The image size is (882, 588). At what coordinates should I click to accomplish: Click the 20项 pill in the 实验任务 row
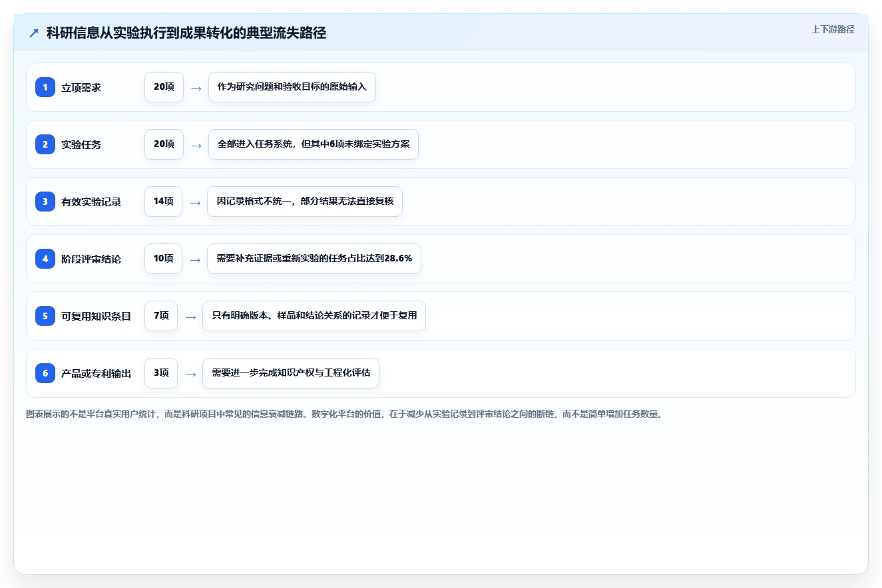(x=164, y=144)
